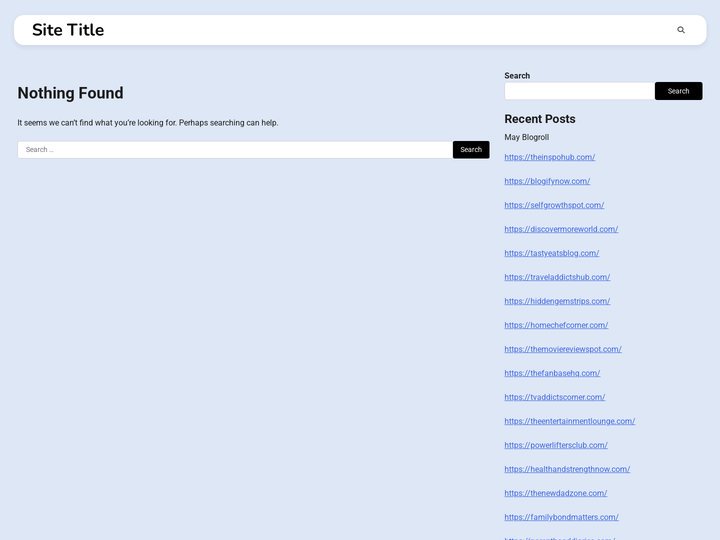
Task: Visit the theinspohub.com link
Action: (x=550, y=157)
